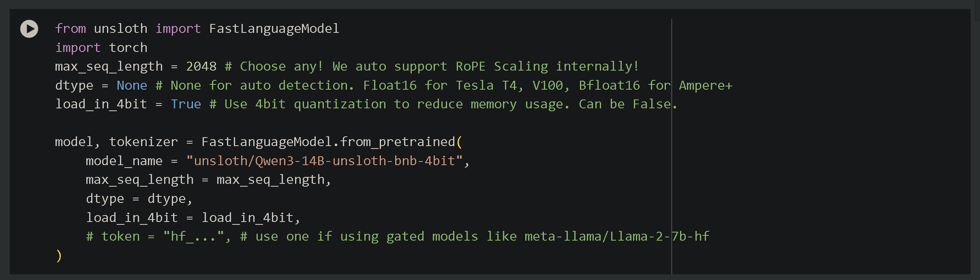Click 'False' at the load_in_4bit comment end

pos(652,104)
